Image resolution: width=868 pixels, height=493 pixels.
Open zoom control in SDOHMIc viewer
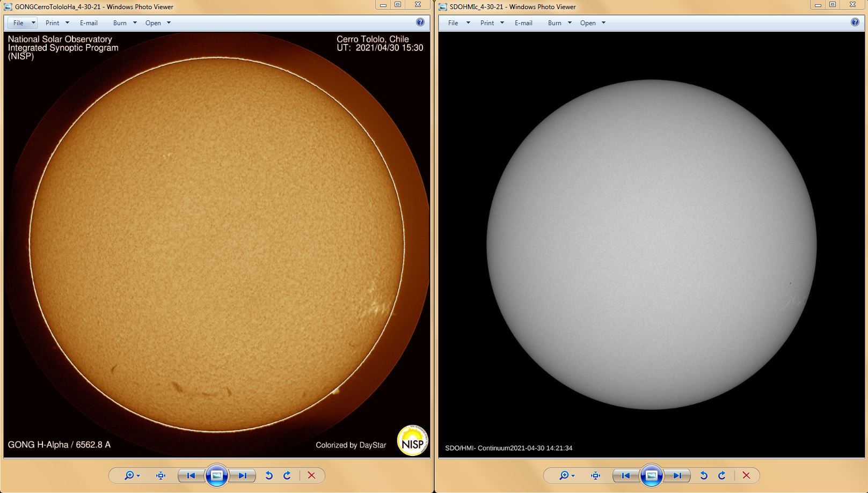(566, 475)
